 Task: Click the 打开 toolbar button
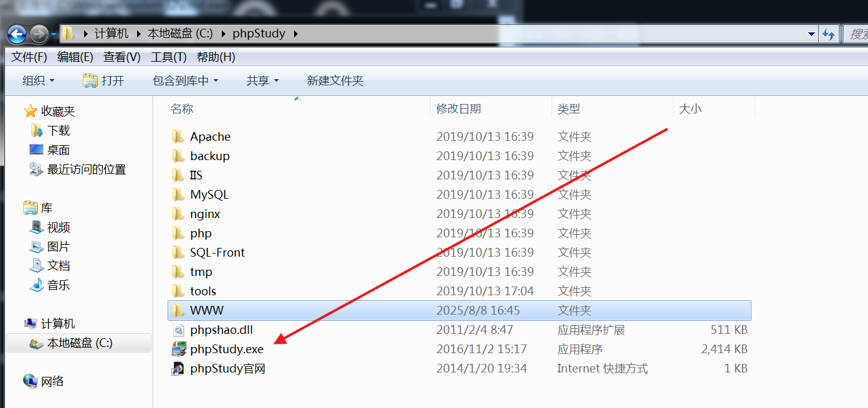coord(103,81)
